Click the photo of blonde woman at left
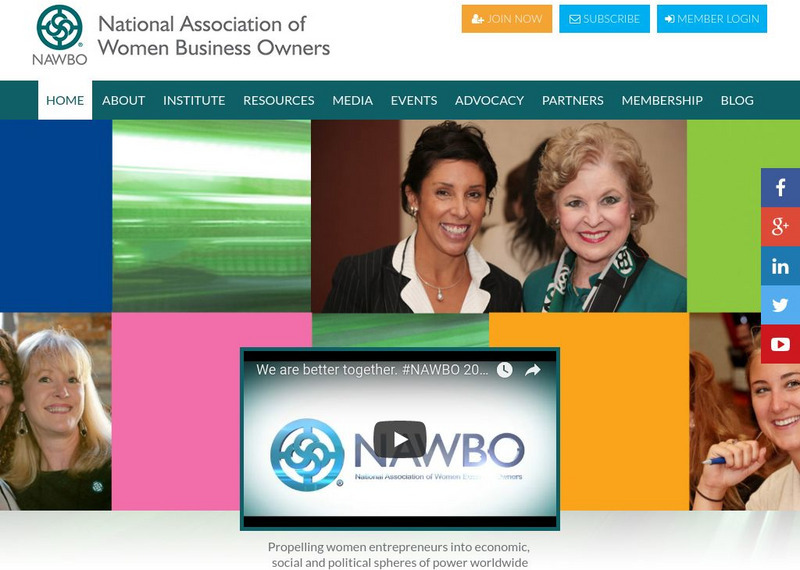Viewport: 800px width, 570px height. [56, 411]
